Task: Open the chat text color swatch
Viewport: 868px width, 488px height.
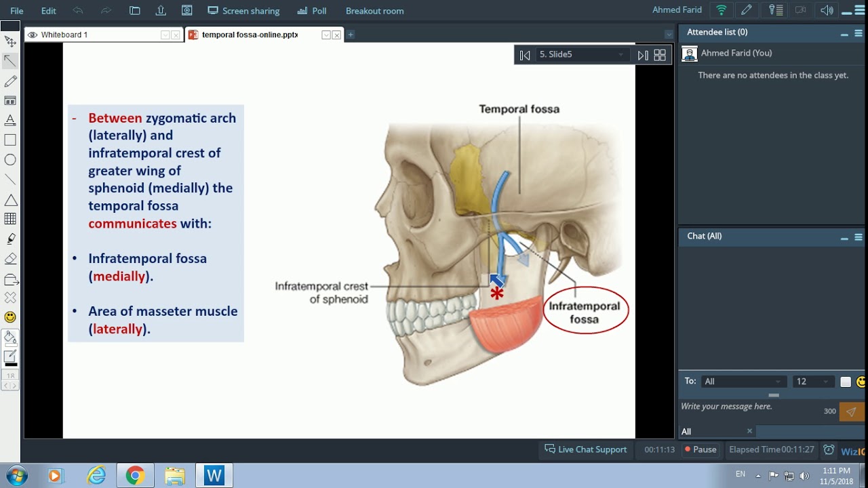Action: tap(846, 382)
